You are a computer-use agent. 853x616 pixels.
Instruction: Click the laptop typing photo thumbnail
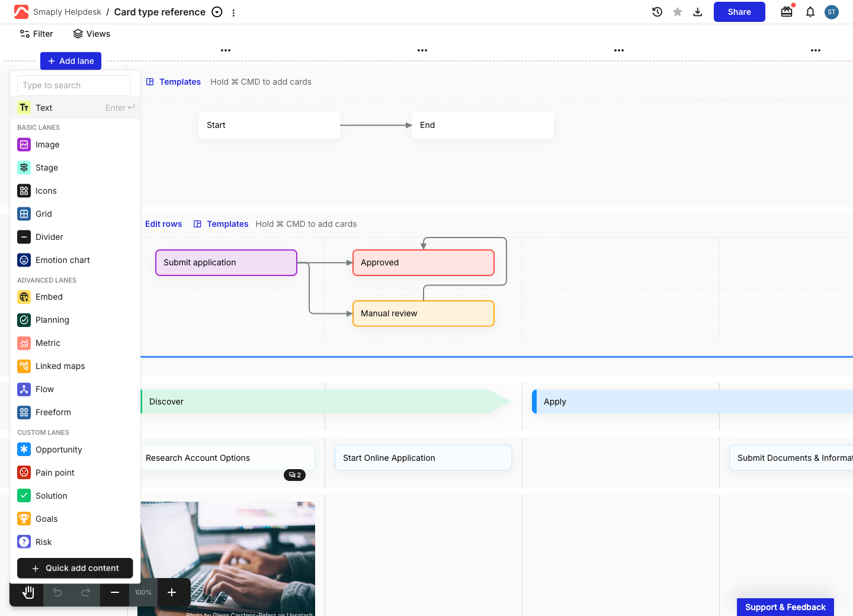[x=226, y=559]
